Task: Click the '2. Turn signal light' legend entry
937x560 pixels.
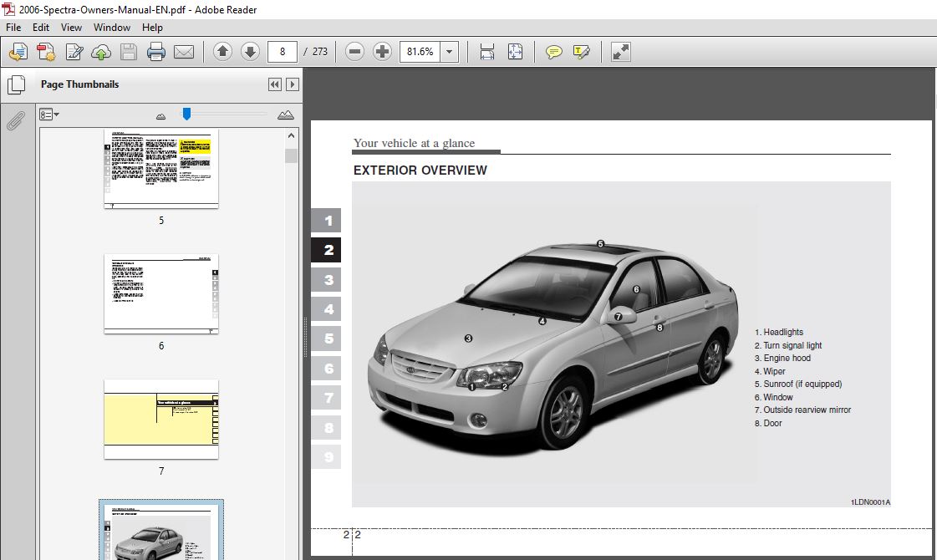Action: pos(788,345)
